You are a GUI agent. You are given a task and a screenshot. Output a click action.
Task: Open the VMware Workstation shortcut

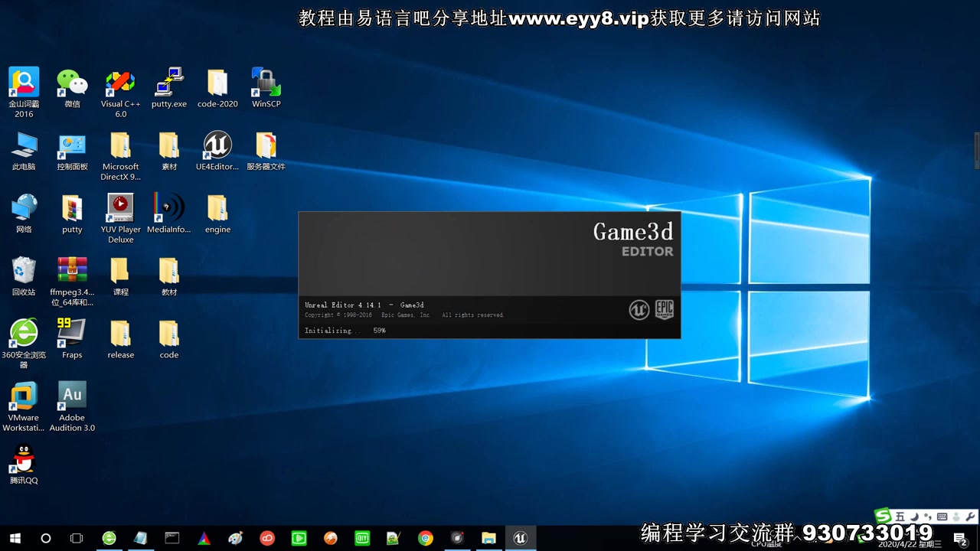(x=24, y=406)
